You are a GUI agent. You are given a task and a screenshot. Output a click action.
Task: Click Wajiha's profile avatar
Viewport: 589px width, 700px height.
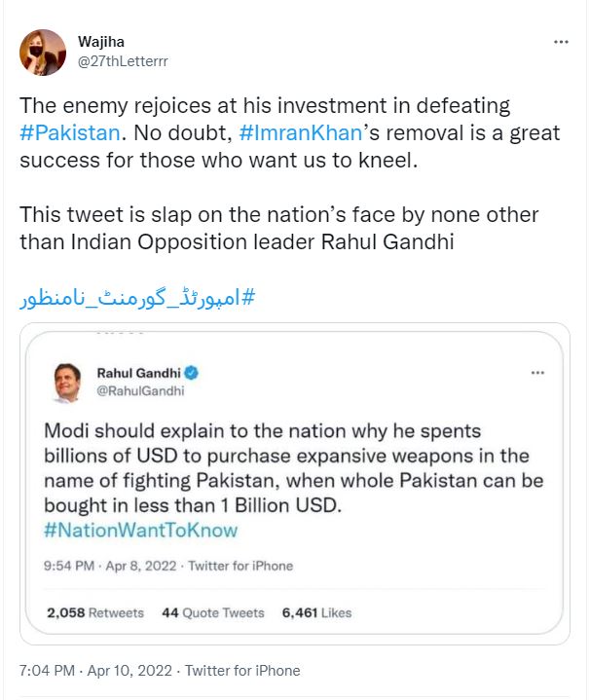point(43,52)
